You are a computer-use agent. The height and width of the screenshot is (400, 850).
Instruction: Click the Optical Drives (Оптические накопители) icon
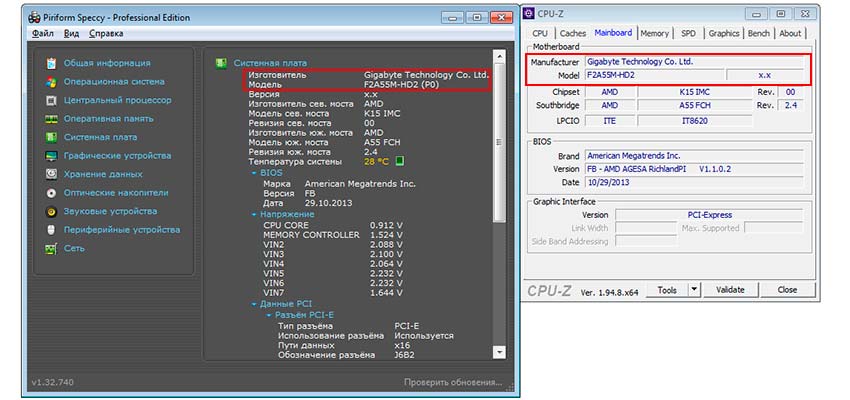point(51,193)
